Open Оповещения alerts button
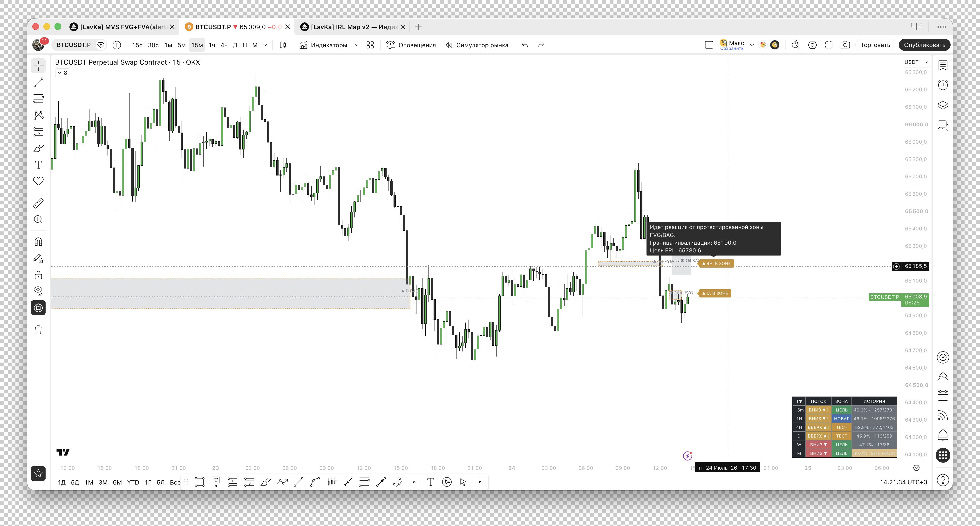This screenshot has height=526, width=980. (x=411, y=45)
